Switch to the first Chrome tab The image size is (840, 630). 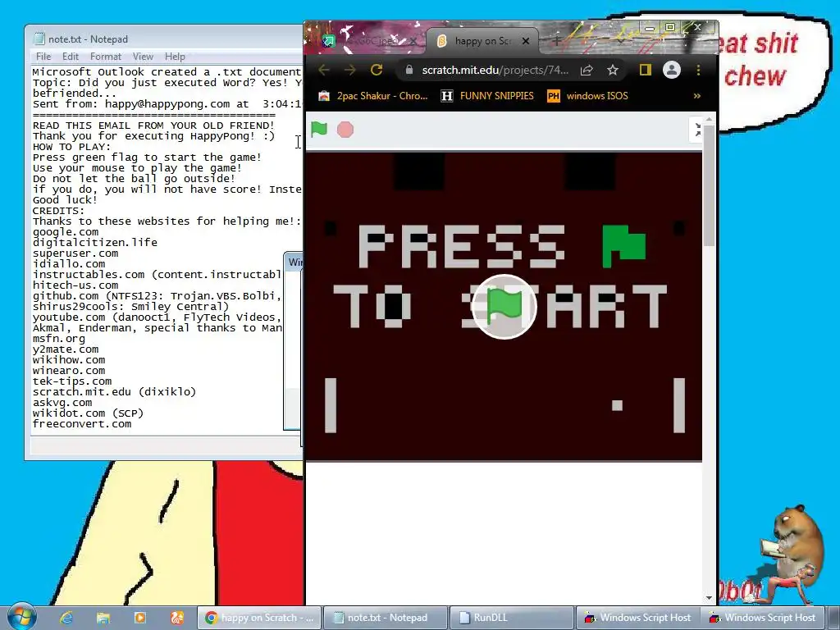click(x=370, y=41)
